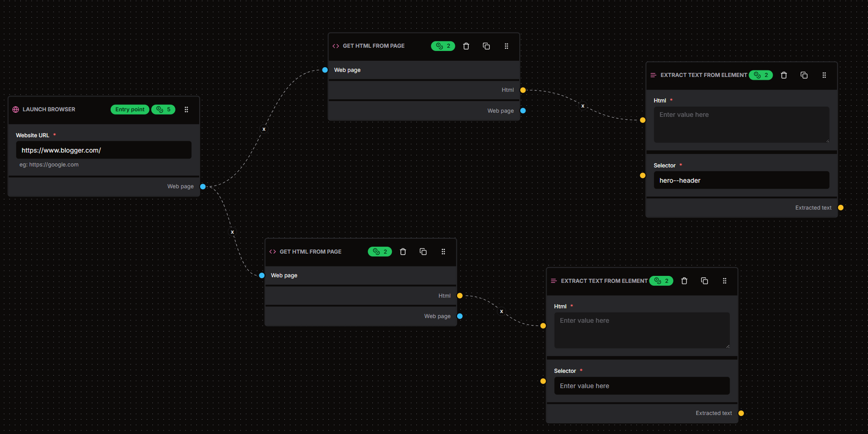
Task: Click code icon of top Get HTML node
Action: tap(336, 46)
